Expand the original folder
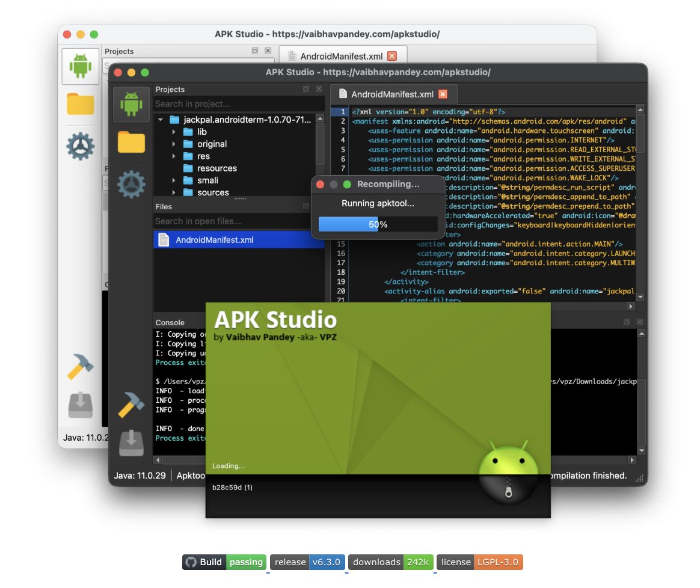This screenshot has height=588, width=700. [x=174, y=144]
